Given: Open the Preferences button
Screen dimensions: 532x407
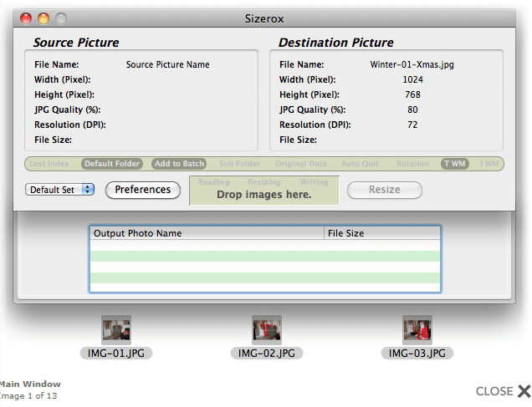Looking at the screenshot, I should [x=143, y=190].
